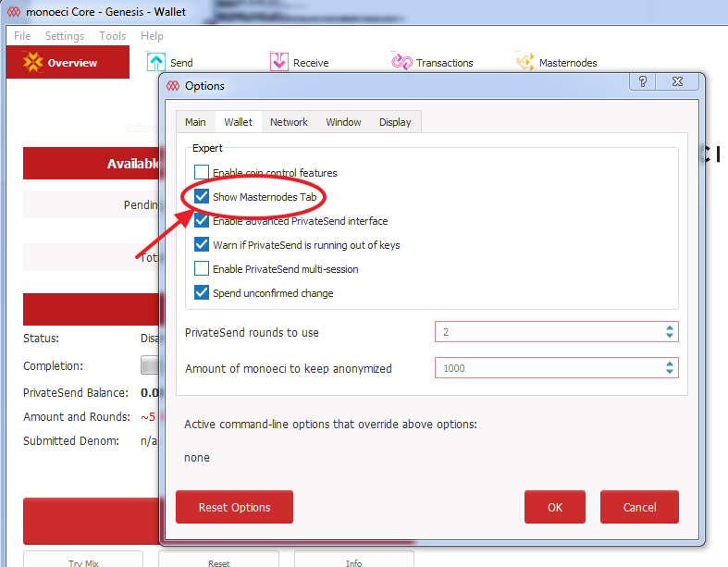Click the Receive arrow icon
This screenshot has height=567, width=728.
(x=279, y=62)
